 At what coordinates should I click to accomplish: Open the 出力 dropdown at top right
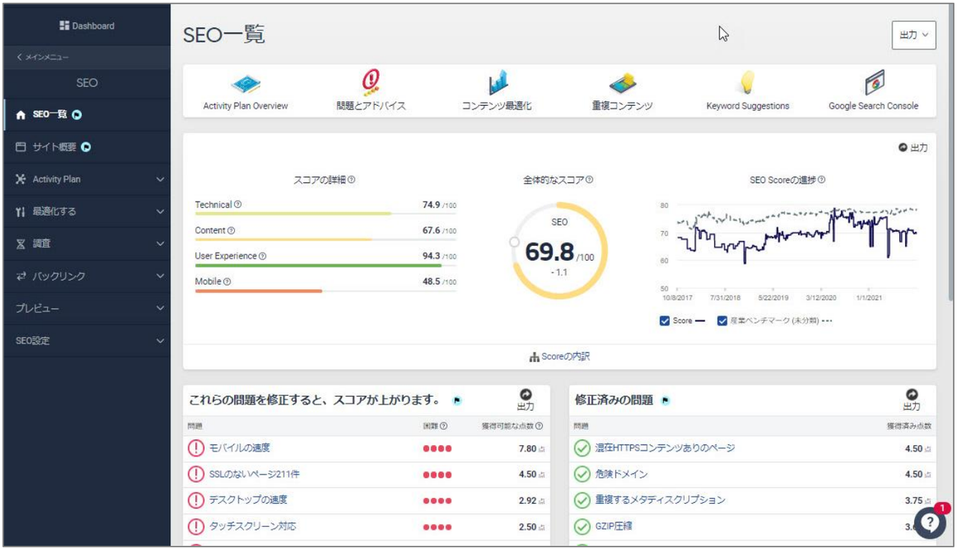913,35
